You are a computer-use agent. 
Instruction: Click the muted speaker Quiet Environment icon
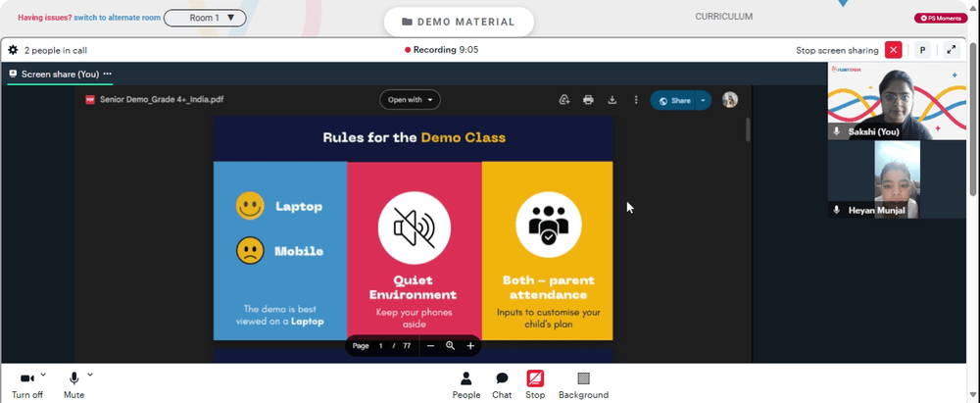tap(414, 227)
